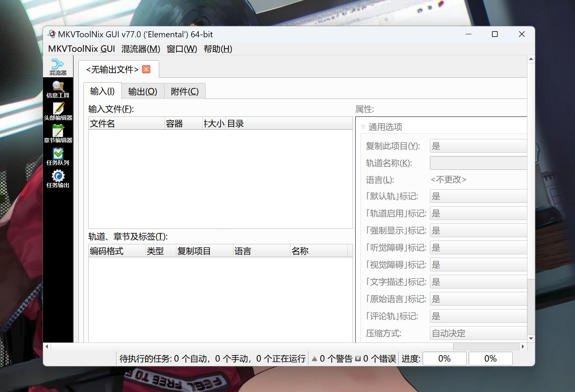Image resolution: width=575 pixels, height=392 pixels.
Task: Open the 「原始语言」标记 dropdown
Action: (x=478, y=299)
